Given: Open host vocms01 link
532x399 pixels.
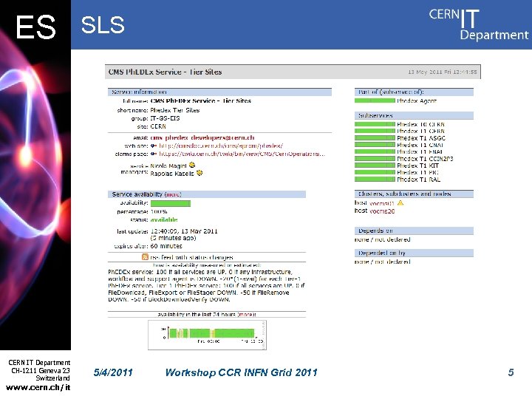Looking at the screenshot, I should pos(382,203).
